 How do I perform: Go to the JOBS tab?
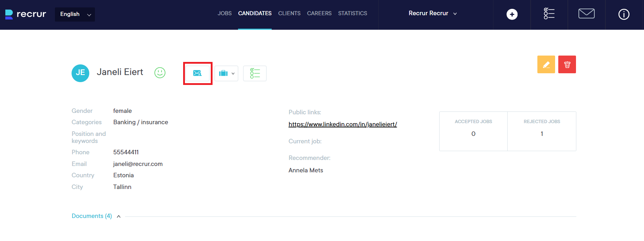[225, 13]
